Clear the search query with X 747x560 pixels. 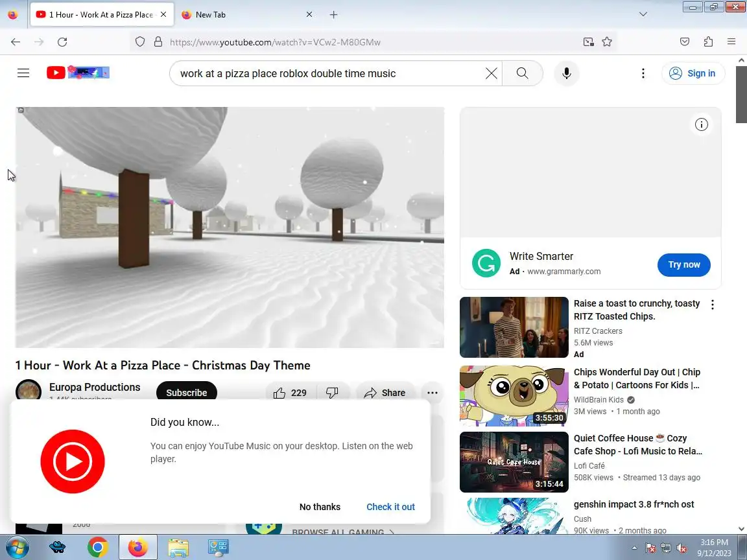491,73
